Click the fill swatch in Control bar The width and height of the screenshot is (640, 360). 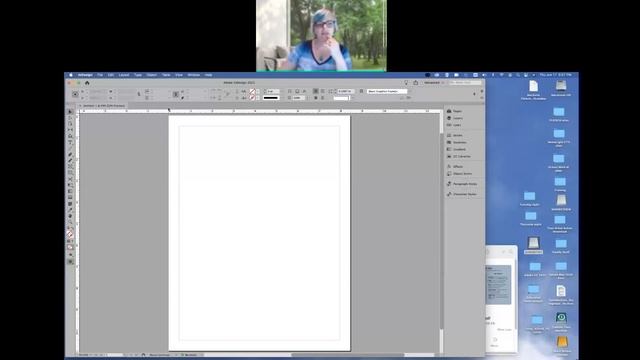click(x=252, y=91)
